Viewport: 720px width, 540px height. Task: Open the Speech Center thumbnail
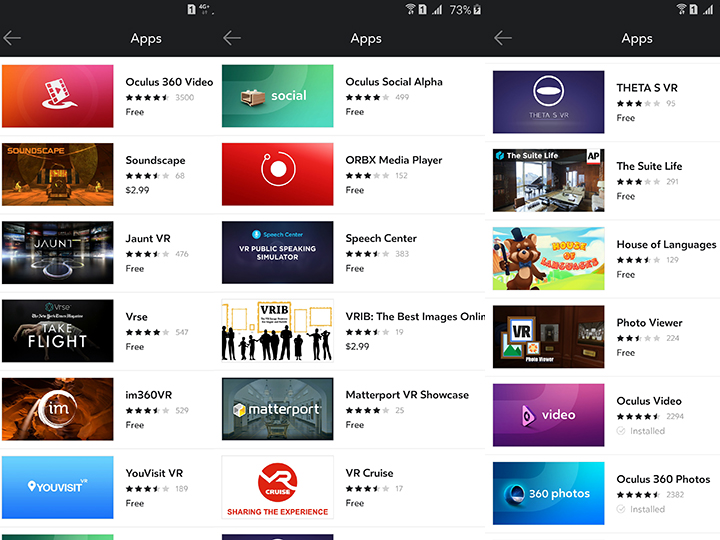[x=277, y=253]
